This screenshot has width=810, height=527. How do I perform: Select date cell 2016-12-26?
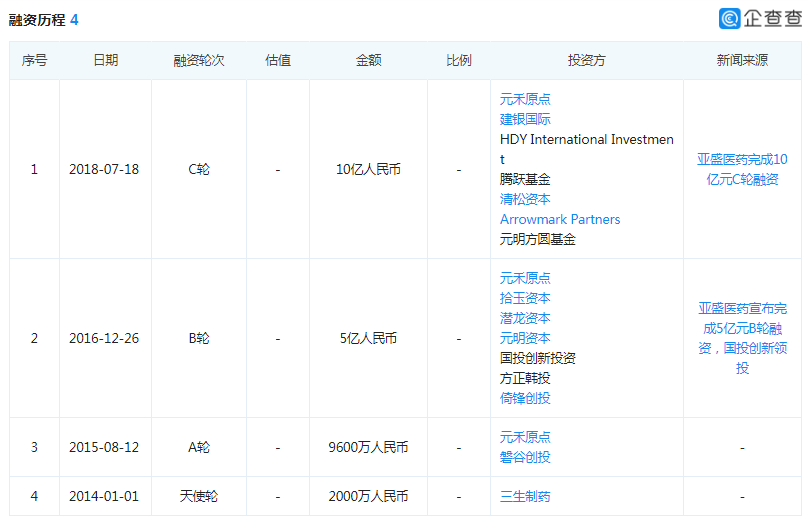pos(104,338)
